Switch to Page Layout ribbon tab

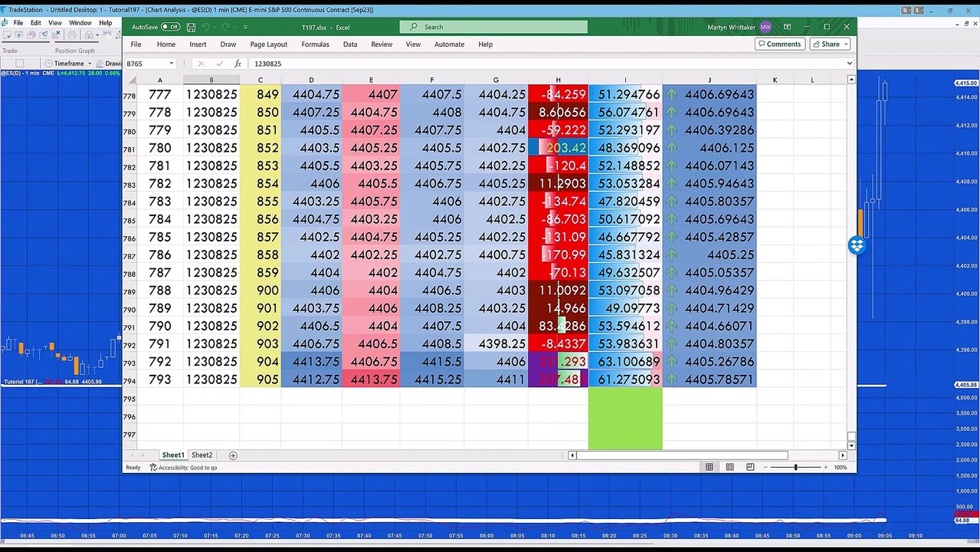[268, 44]
